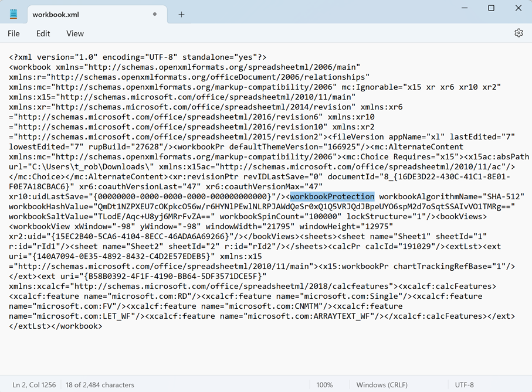The image size is (532, 392).
Task: Click the Notepad app icon in title bar
Action: point(13,14)
